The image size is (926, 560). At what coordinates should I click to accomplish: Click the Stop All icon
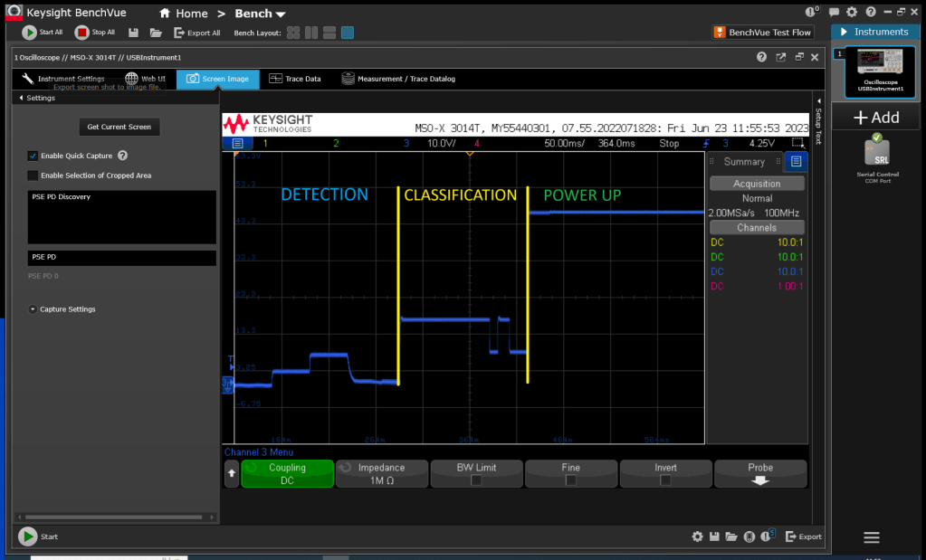pyautogui.click(x=82, y=33)
